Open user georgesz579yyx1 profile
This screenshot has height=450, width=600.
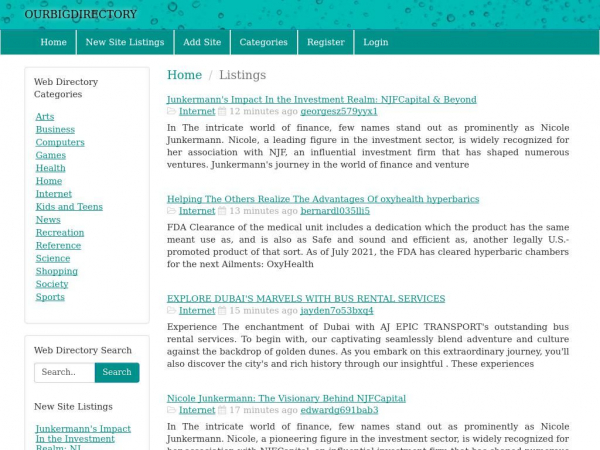(339, 111)
